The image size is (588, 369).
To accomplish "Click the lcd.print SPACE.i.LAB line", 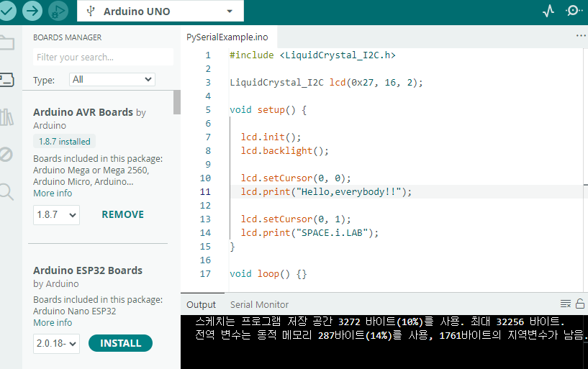I will click(309, 232).
